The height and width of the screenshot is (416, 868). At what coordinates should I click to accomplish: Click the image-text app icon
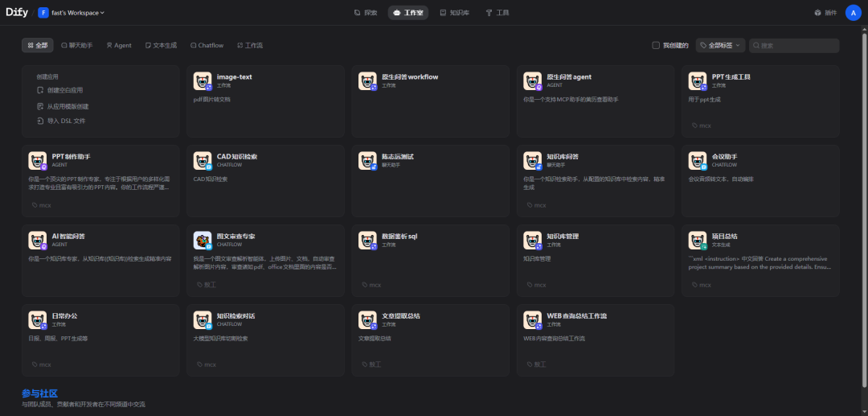tap(202, 81)
